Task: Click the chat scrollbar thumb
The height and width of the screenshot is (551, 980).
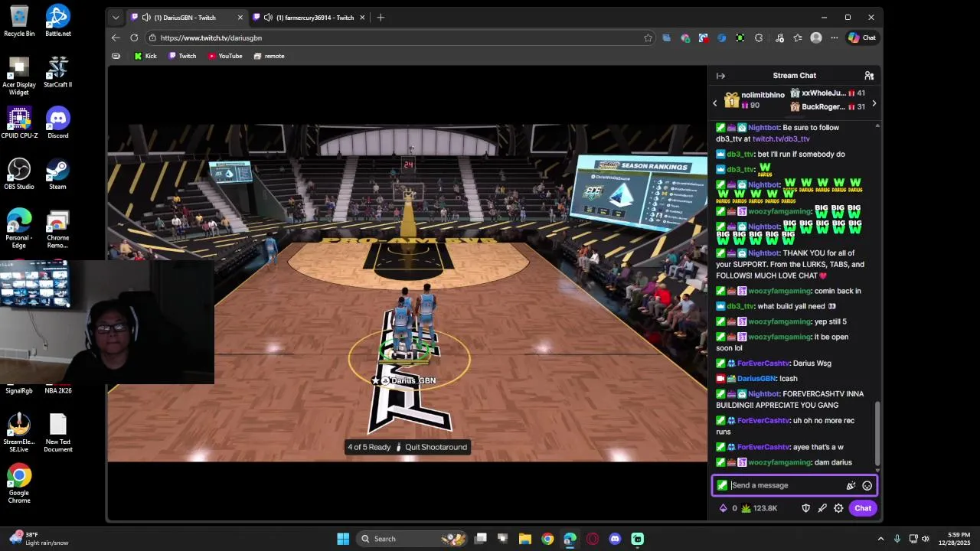Action: click(877, 433)
